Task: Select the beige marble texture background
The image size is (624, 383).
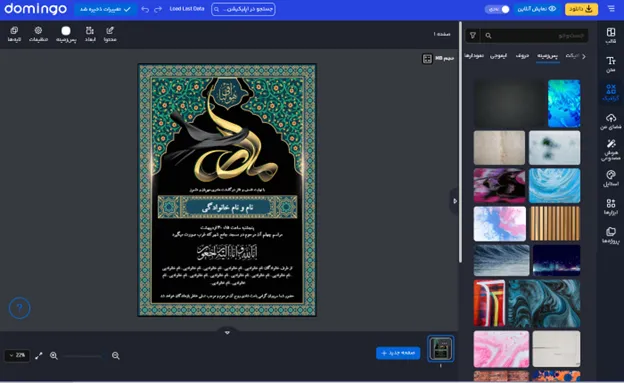Action: [x=499, y=148]
